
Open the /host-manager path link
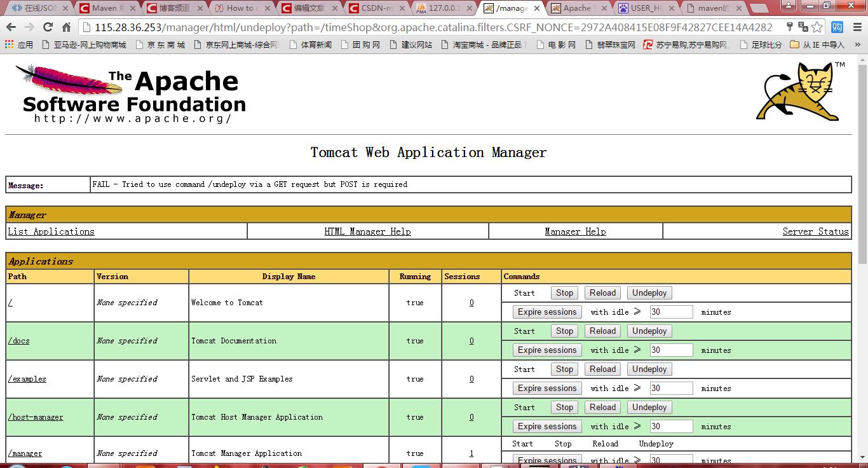pyautogui.click(x=35, y=417)
